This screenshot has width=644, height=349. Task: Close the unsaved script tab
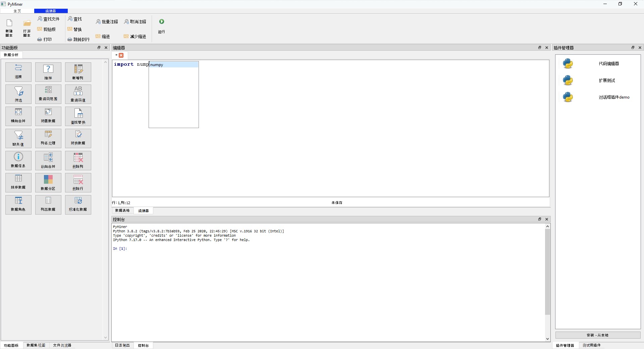click(121, 55)
